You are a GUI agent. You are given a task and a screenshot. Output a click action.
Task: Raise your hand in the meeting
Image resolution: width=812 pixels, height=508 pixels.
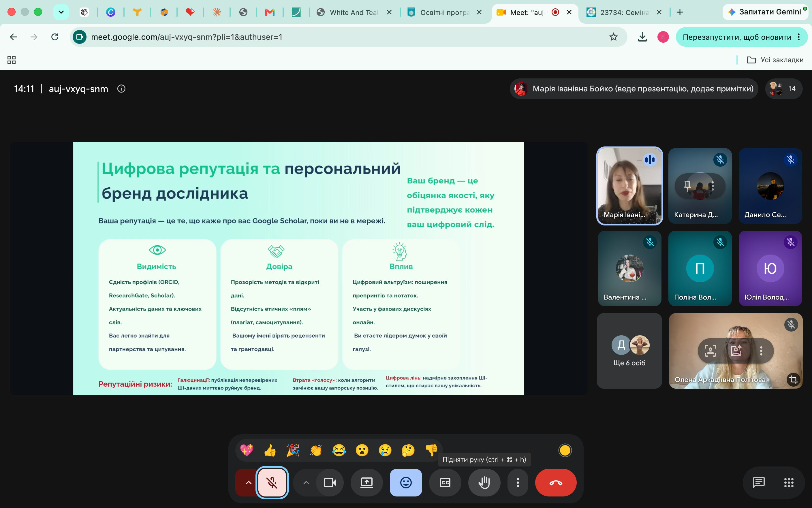pyautogui.click(x=484, y=482)
